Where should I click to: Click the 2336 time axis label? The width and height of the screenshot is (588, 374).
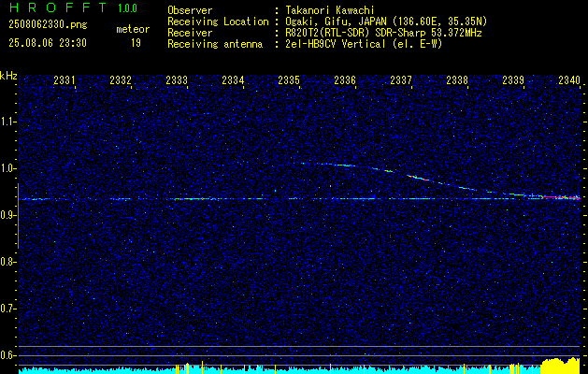coord(345,79)
